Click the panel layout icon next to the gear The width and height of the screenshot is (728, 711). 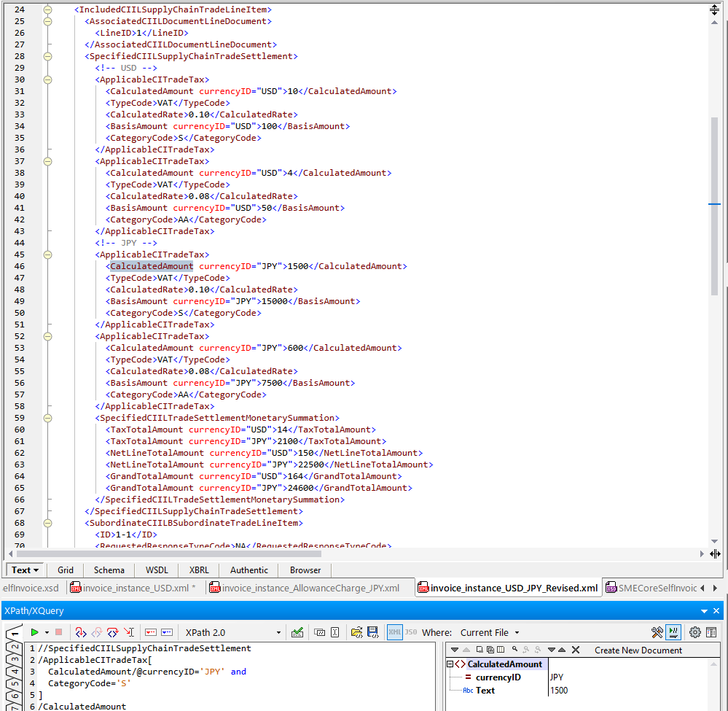pos(711,632)
